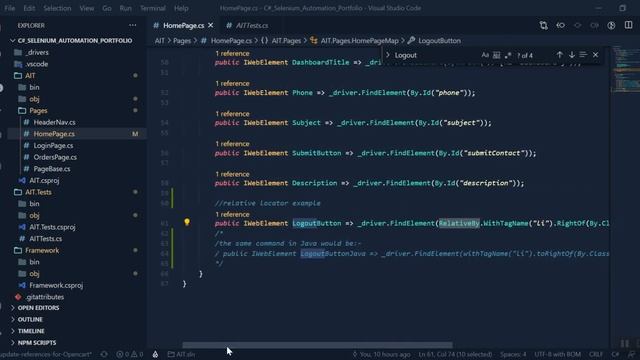Open PageBase.cs file
The width and height of the screenshot is (640, 360).
click(52, 169)
